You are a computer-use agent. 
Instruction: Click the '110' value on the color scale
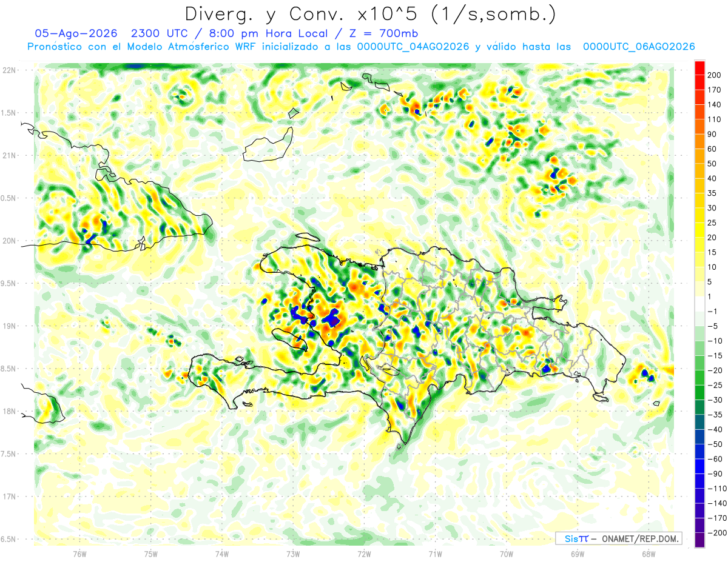[714, 119]
